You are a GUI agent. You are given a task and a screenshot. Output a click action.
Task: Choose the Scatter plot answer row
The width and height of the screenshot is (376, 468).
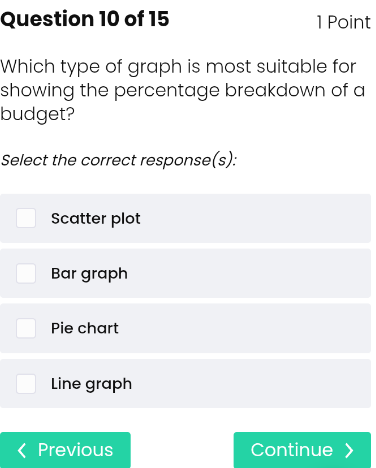185,218
